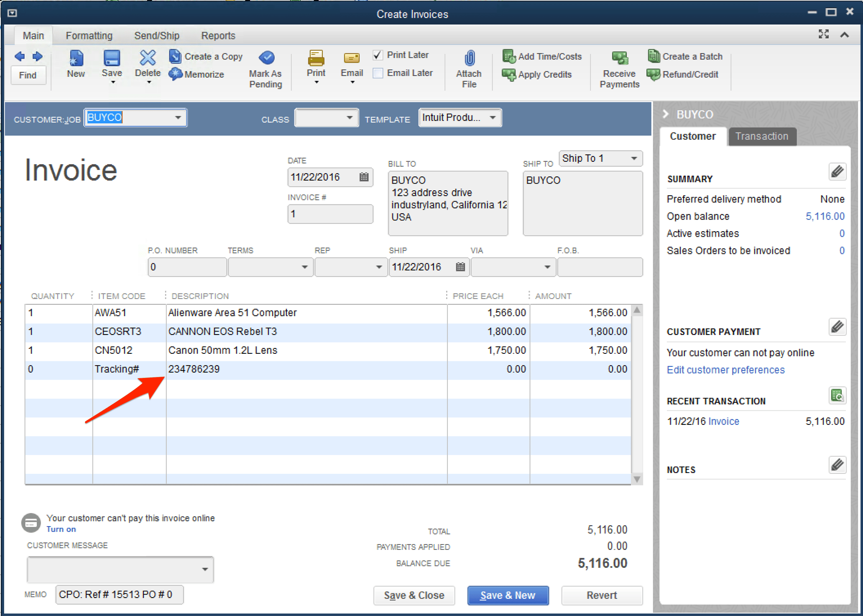The width and height of the screenshot is (863, 616).
Task: Open the Terms dropdown
Action: pyautogui.click(x=305, y=267)
